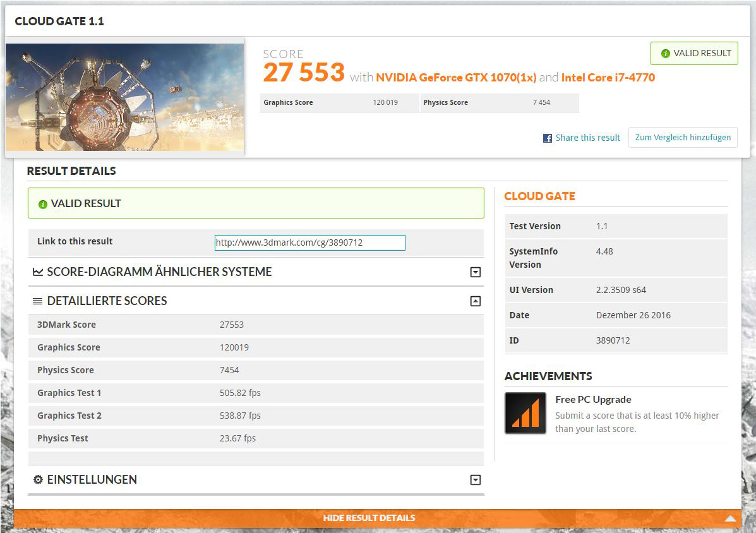Screen dimensions: 756x533
Task: Click the gear icon beside Einstellungen
Action: click(38, 480)
